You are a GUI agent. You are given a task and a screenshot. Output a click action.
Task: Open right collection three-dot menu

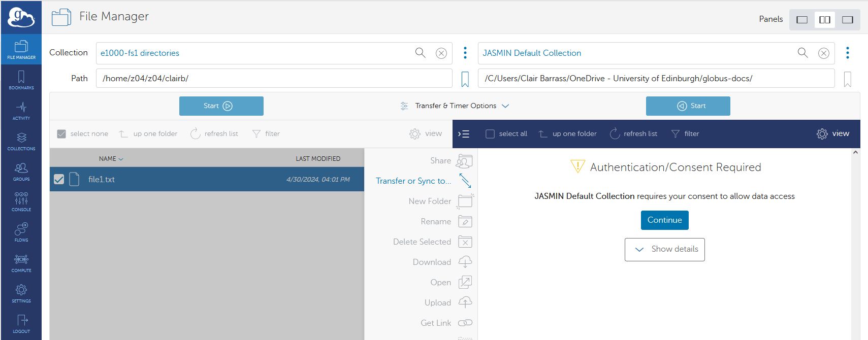coord(848,53)
